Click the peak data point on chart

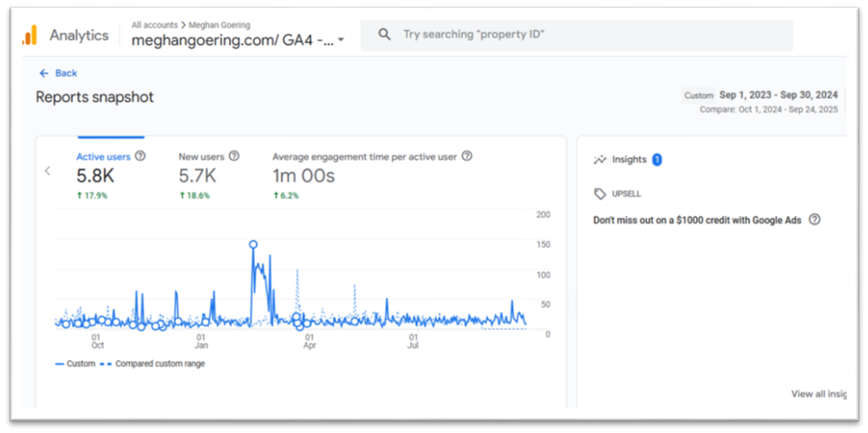(x=253, y=244)
